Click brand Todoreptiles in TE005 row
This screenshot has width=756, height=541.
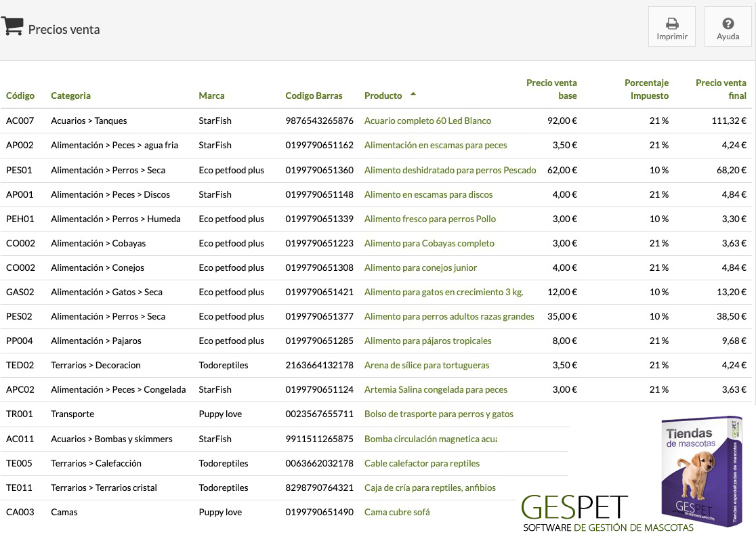224,463
